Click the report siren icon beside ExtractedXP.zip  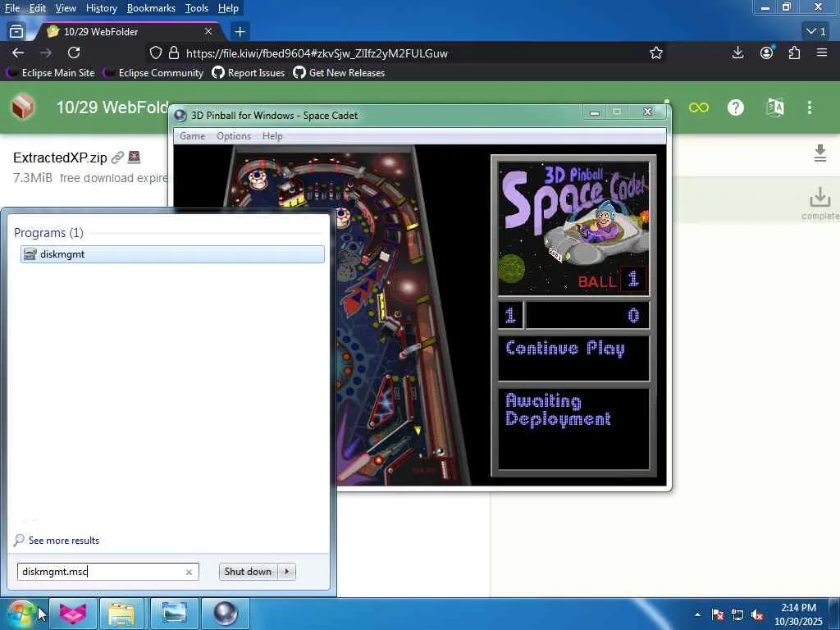pos(134,157)
